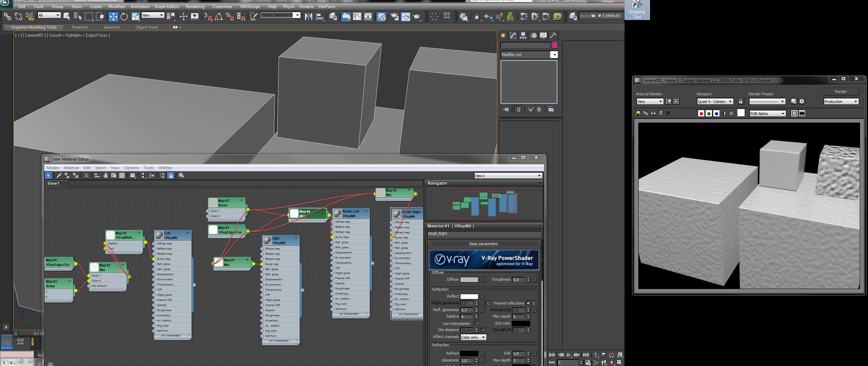This screenshot has width=868, height=366.
Task: Select the Select and Move tool
Action: 113,16
